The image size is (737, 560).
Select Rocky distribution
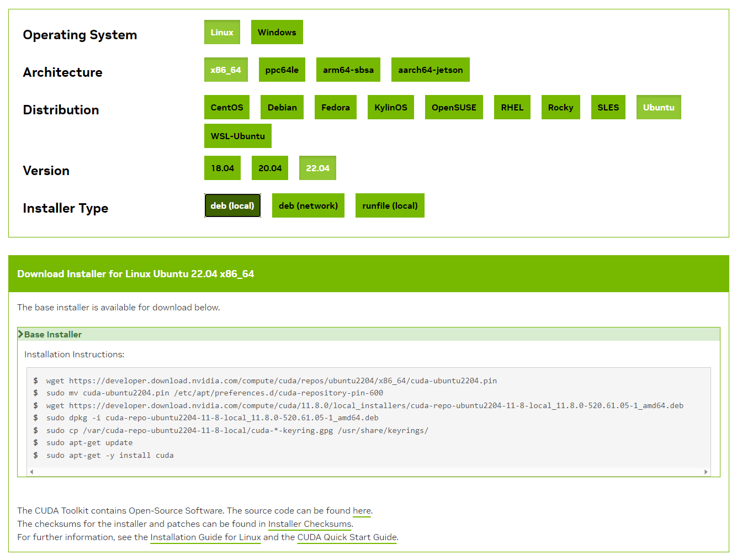[561, 107]
